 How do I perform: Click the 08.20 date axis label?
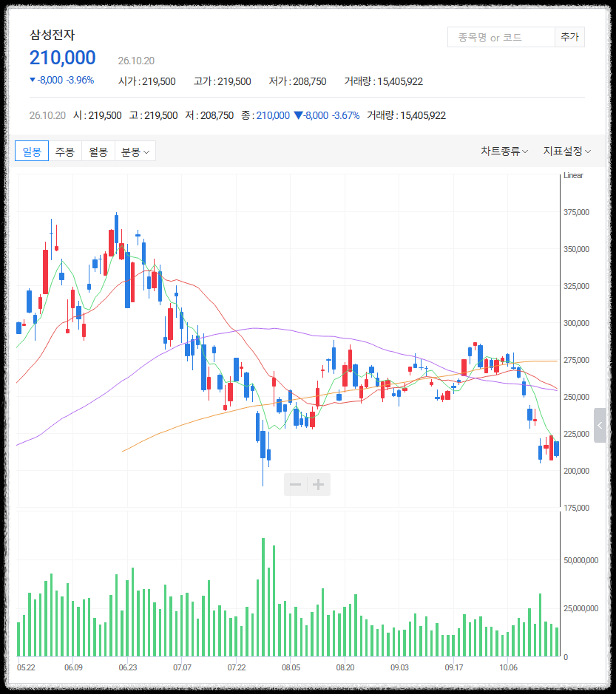345,667
